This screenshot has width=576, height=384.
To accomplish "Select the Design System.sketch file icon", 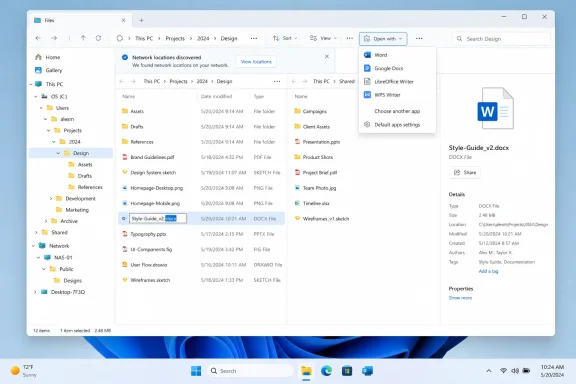I will (x=125, y=172).
